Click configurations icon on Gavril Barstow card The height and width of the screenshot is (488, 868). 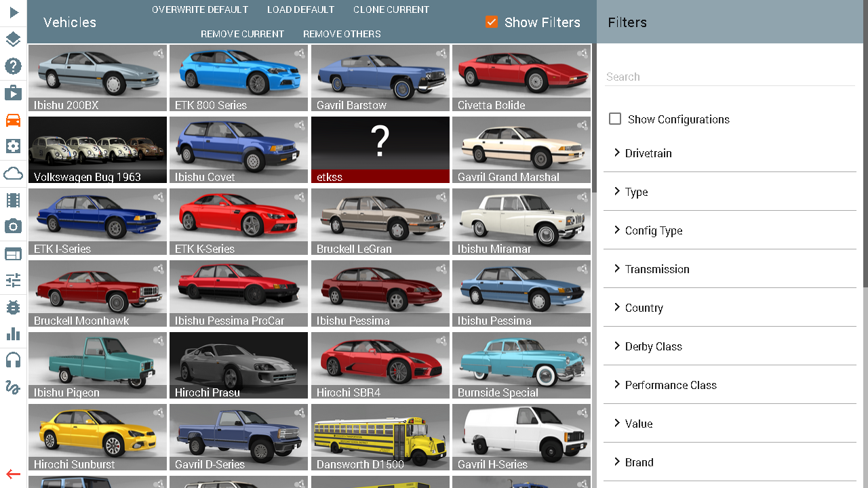441,53
